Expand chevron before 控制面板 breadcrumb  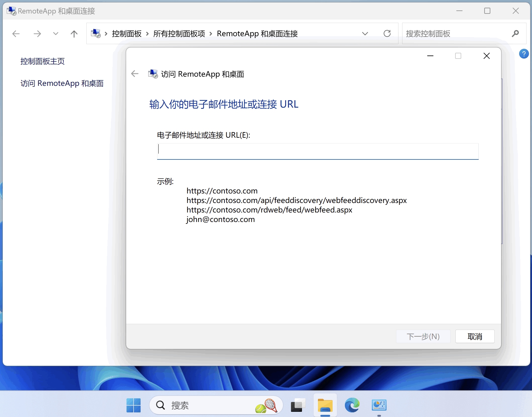(x=106, y=34)
